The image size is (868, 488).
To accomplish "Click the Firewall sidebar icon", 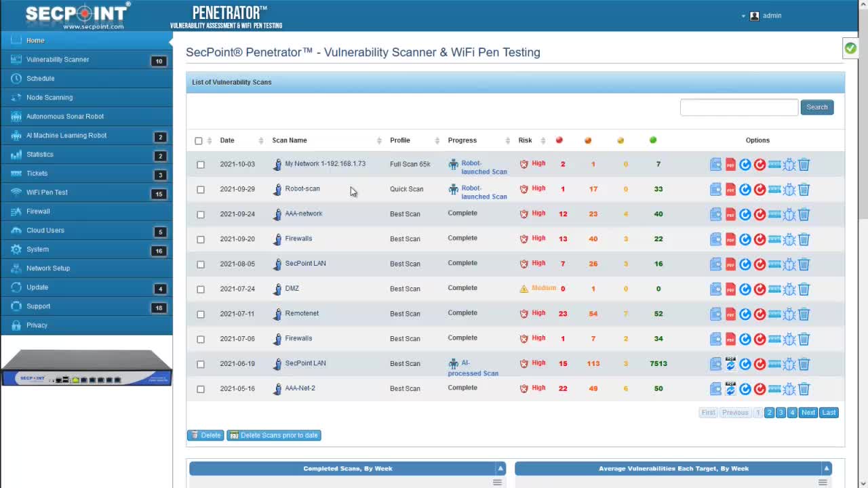I will point(16,211).
